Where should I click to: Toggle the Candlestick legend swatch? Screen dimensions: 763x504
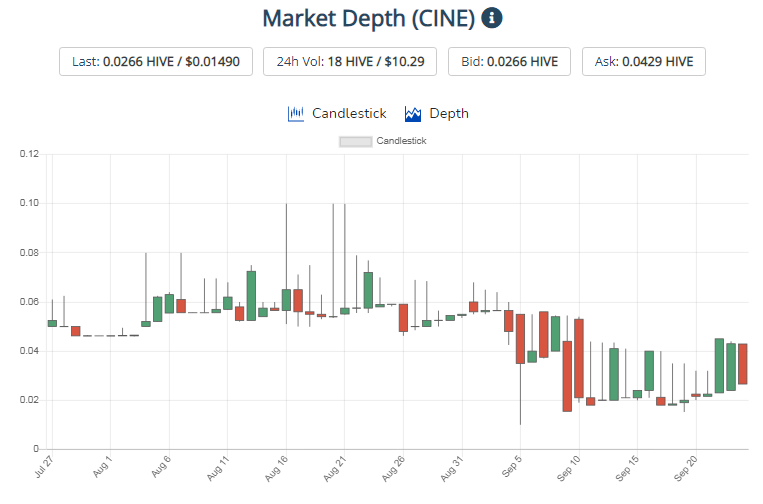tap(356, 142)
